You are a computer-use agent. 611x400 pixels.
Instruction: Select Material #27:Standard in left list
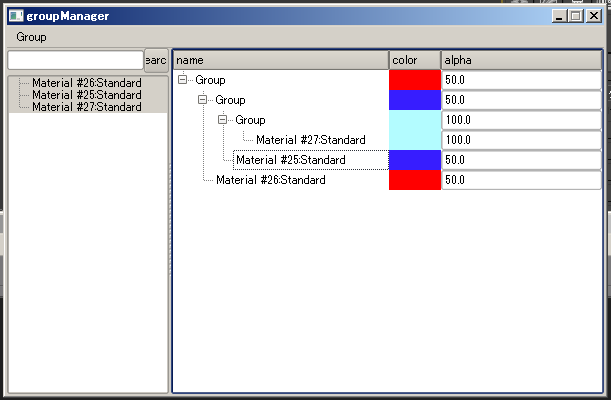click(x=87, y=107)
